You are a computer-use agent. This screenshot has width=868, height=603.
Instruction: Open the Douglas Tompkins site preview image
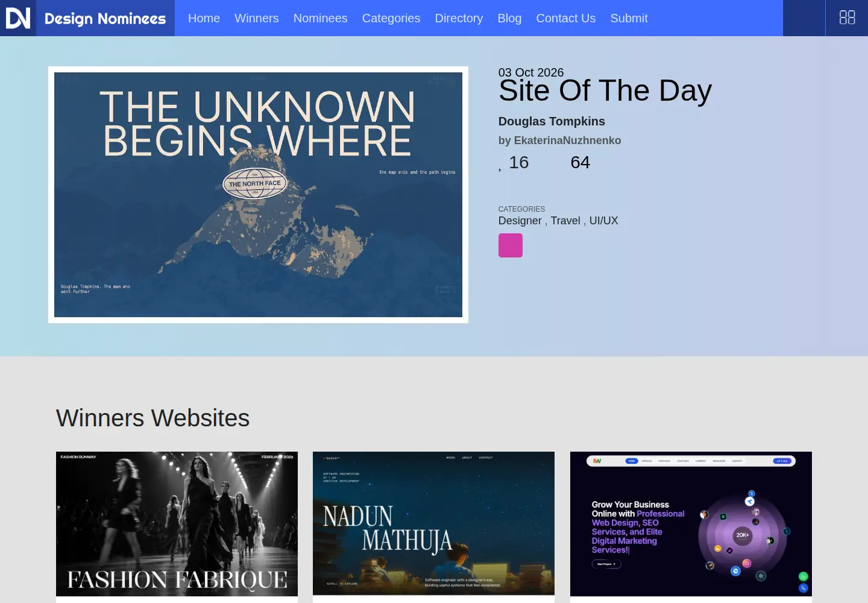258,195
